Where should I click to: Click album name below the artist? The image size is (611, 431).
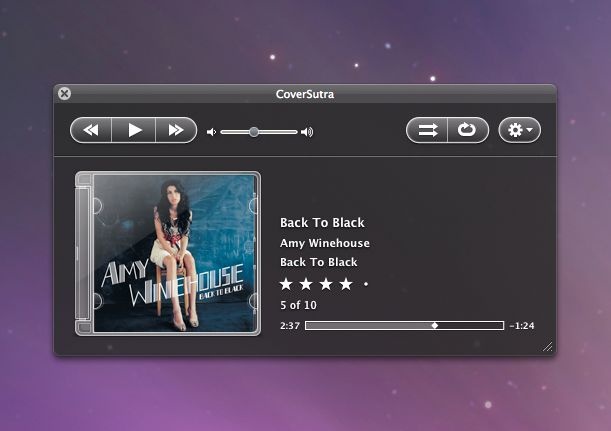coord(318,262)
